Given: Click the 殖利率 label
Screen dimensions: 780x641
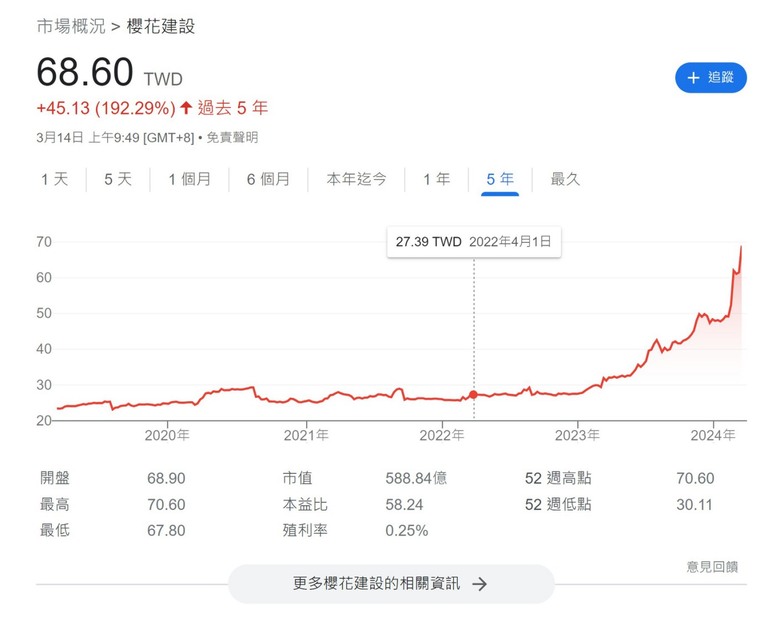Looking at the screenshot, I should [305, 531].
